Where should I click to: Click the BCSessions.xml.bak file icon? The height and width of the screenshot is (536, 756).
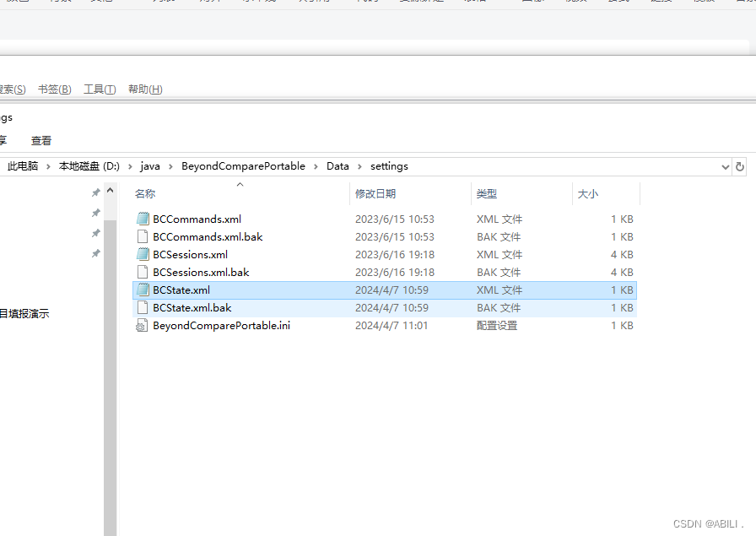tap(143, 272)
